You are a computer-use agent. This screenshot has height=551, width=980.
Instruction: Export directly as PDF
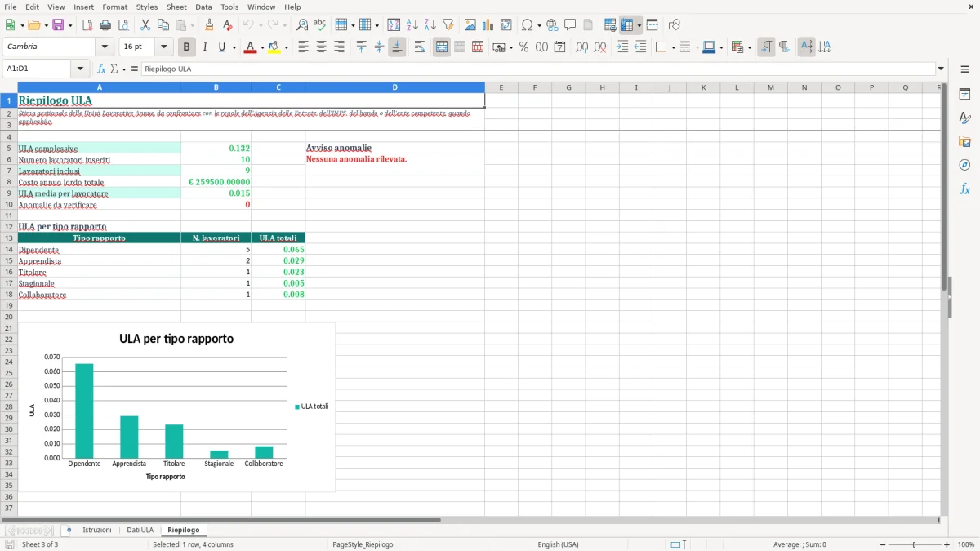tap(87, 25)
